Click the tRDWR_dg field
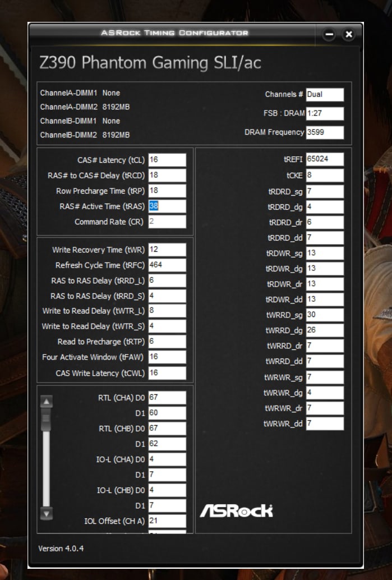 pyautogui.click(x=325, y=269)
